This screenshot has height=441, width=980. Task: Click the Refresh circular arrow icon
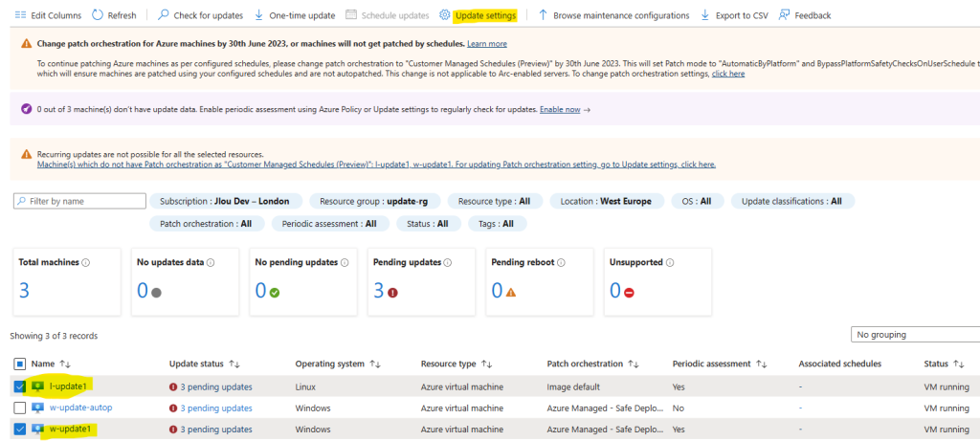pos(98,15)
